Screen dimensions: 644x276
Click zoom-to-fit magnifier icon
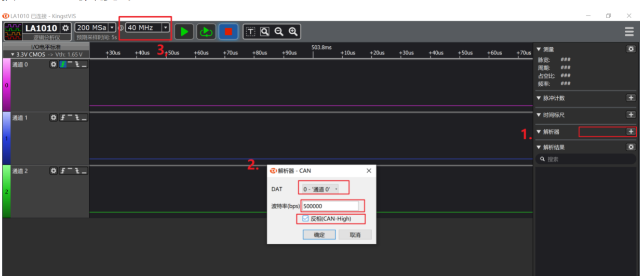coord(264,32)
